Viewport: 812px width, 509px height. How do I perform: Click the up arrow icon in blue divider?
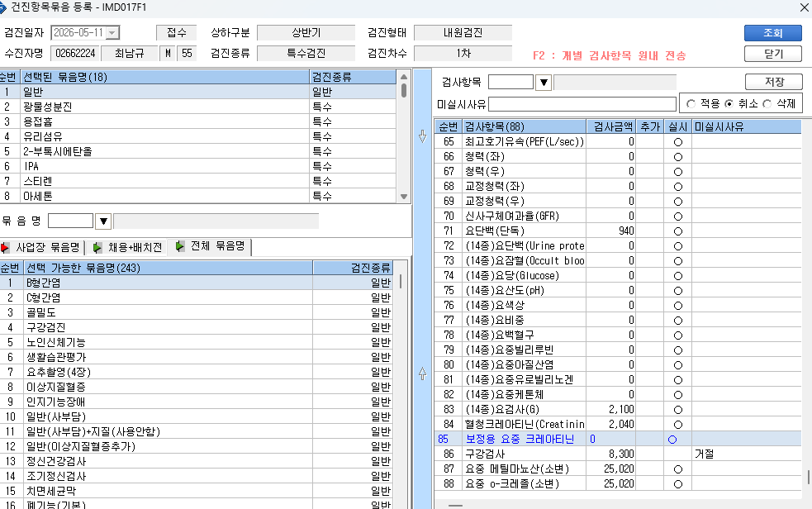point(423,373)
